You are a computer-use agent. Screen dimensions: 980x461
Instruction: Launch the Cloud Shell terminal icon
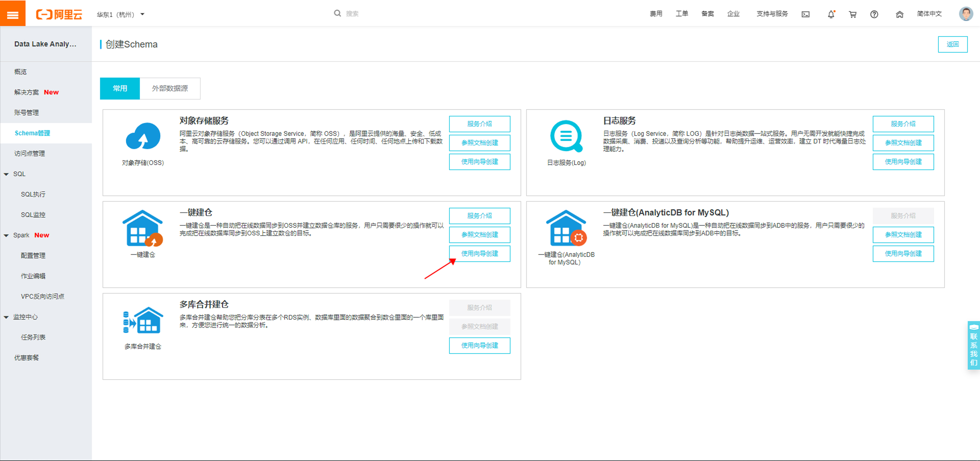(805, 15)
